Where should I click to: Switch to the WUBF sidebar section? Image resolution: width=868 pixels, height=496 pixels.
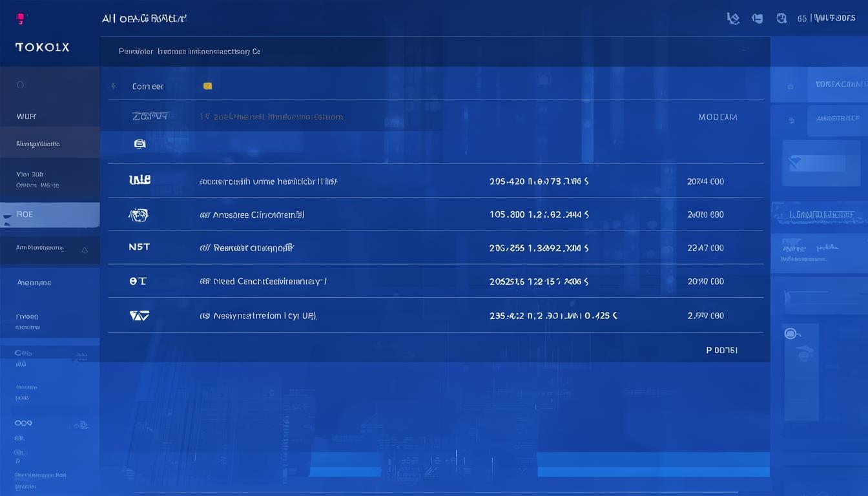coord(26,116)
